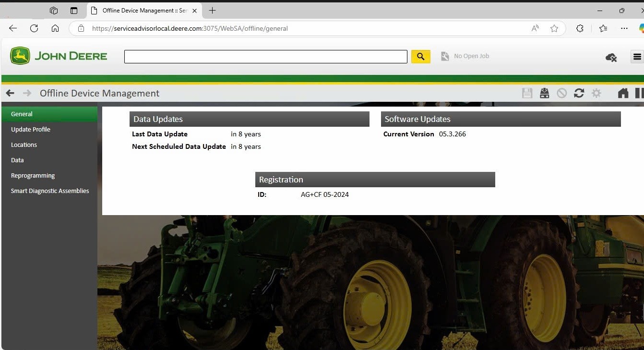
Task: Open Smart Diagnostic Assemblies
Action: (x=50, y=191)
